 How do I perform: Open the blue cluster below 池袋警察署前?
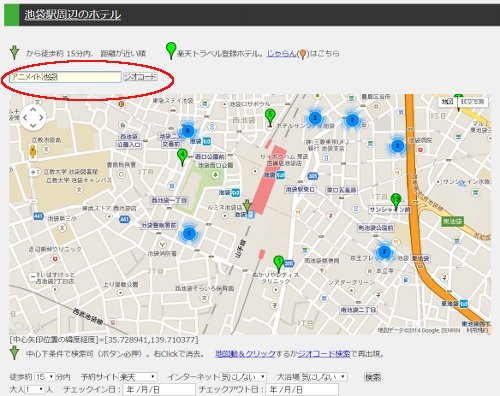pyautogui.click(x=189, y=233)
